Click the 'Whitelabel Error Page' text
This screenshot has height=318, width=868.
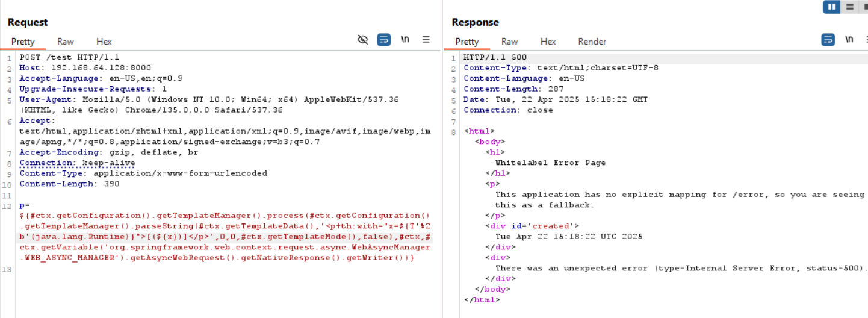point(550,163)
